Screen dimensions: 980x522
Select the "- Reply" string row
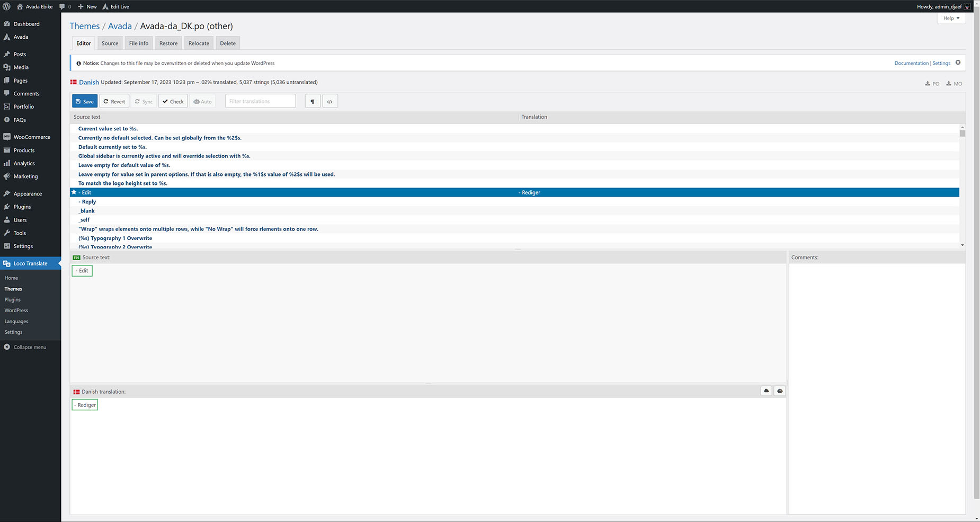tap(515, 201)
